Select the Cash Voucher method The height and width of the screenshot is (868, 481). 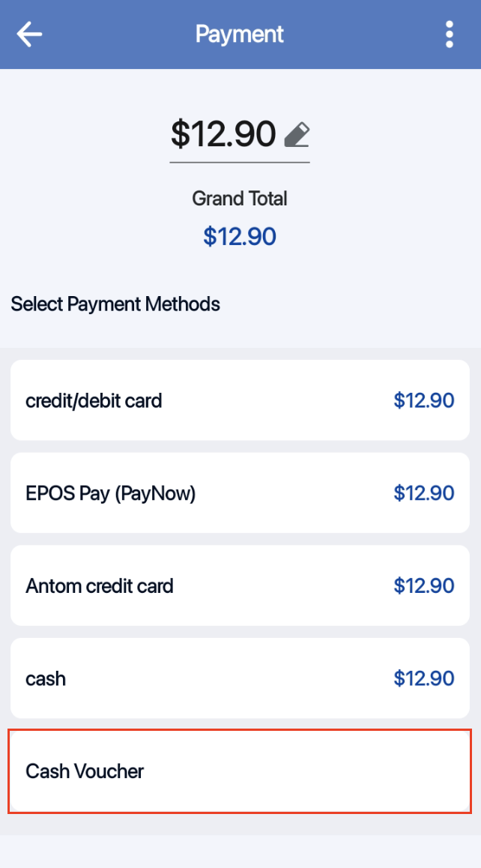tap(240, 771)
